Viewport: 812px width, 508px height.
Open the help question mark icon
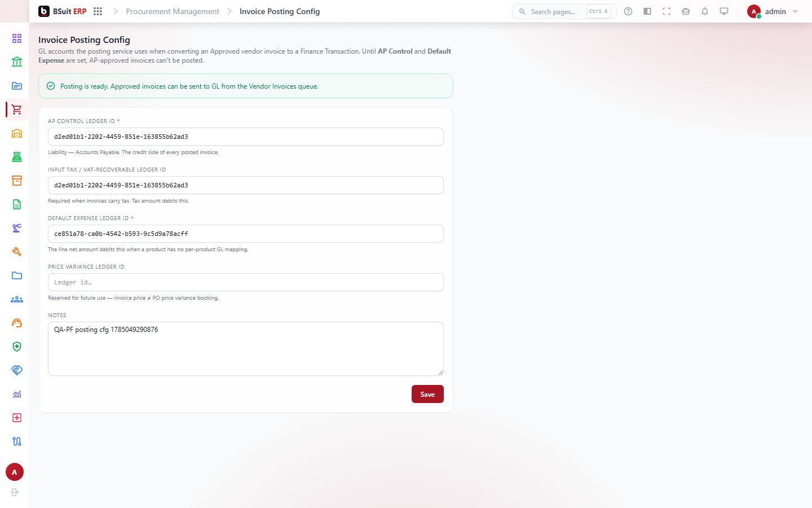pyautogui.click(x=628, y=11)
